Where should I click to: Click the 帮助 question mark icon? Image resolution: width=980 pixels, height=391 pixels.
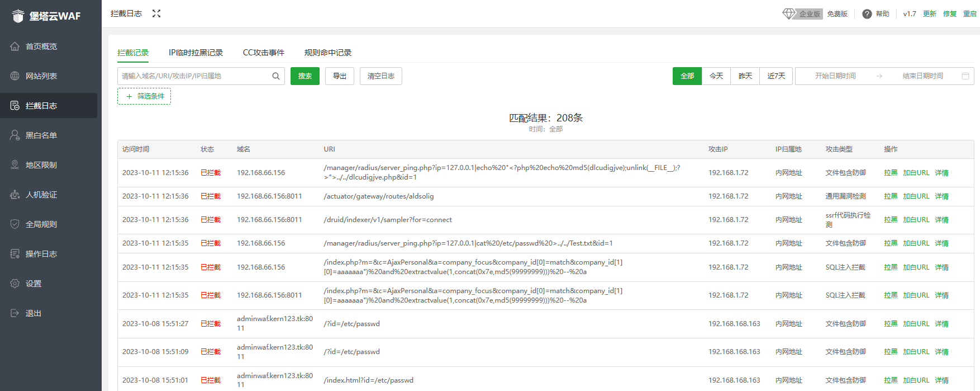867,14
